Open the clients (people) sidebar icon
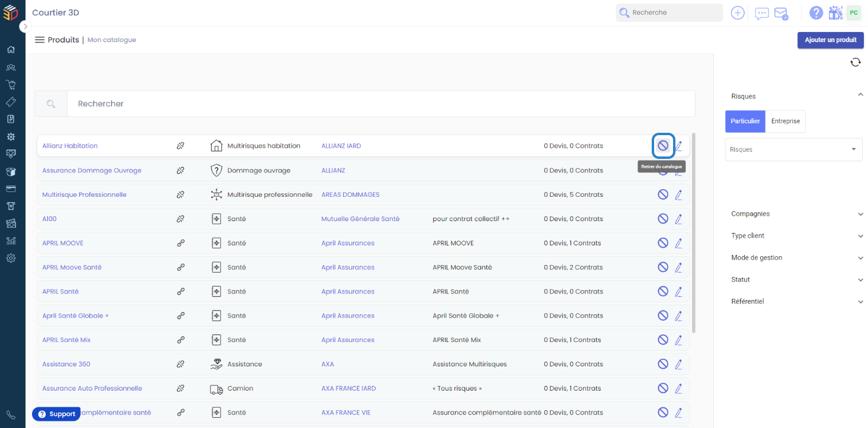Screen dimensions: 868x428 11,68
